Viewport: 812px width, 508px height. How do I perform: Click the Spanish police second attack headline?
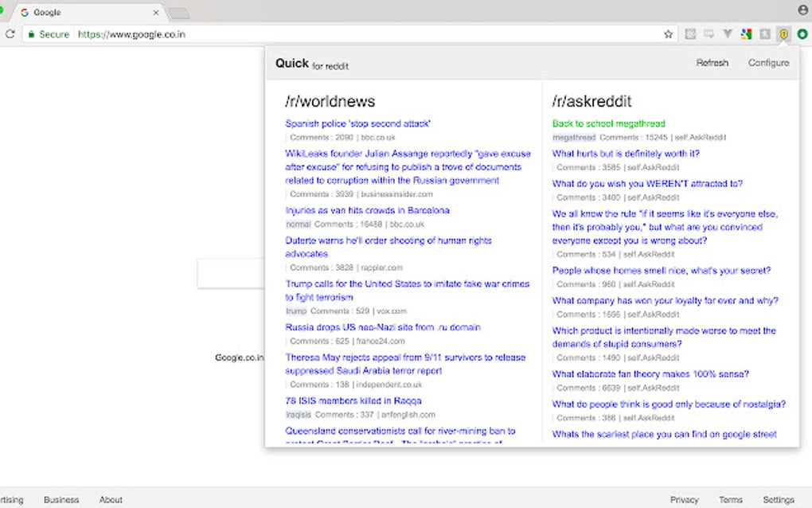coord(358,123)
